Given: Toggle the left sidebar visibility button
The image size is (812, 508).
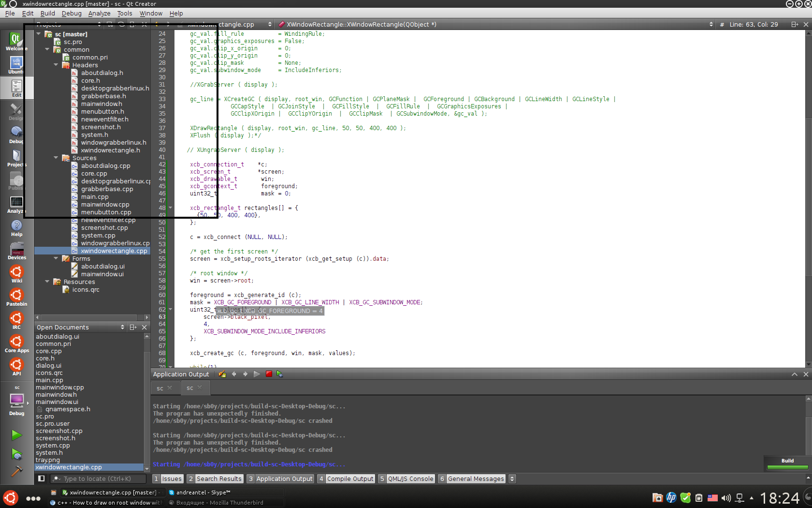Looking at the screenshot, I should click(42, 478).
